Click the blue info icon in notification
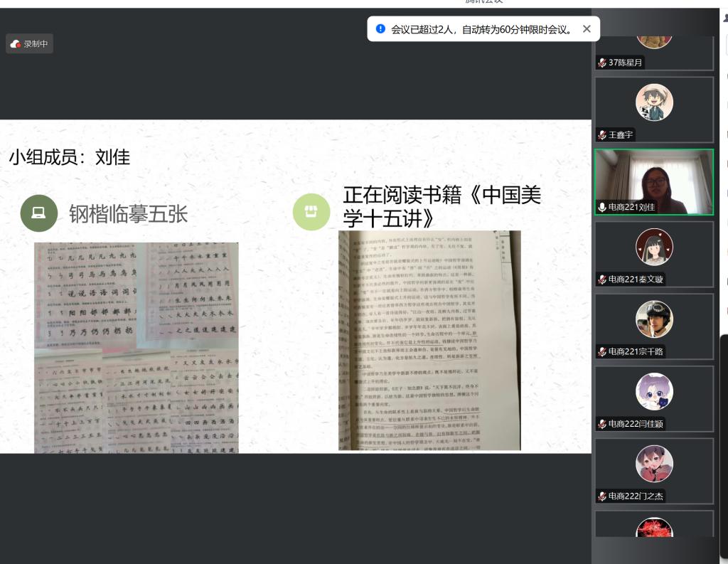The height and width of the screenshot is (564, 728). 380,29
